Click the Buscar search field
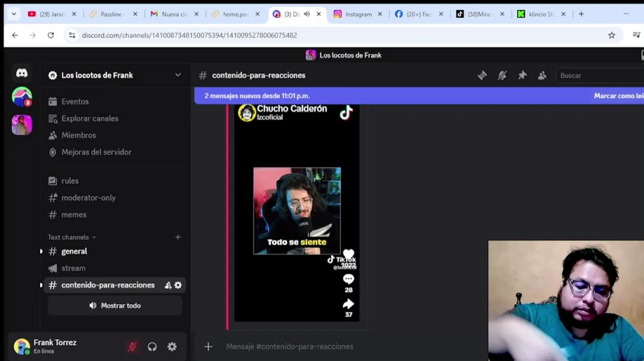 (599, 75)
